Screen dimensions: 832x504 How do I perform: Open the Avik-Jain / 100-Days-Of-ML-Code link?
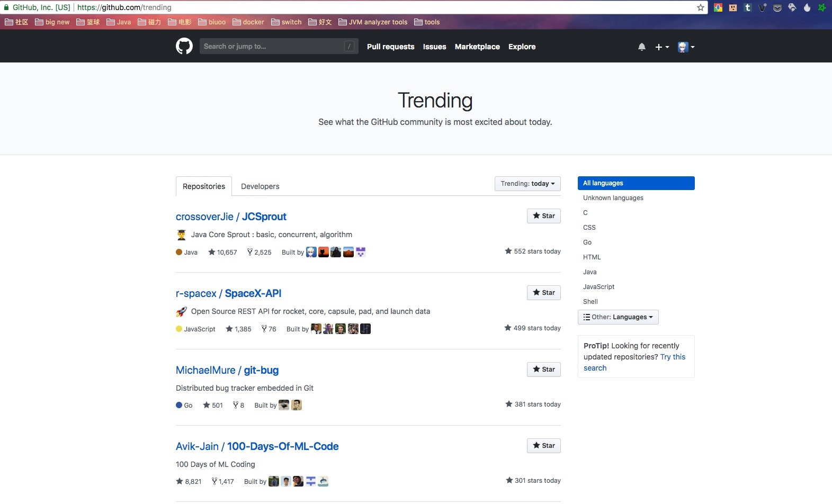257,446
